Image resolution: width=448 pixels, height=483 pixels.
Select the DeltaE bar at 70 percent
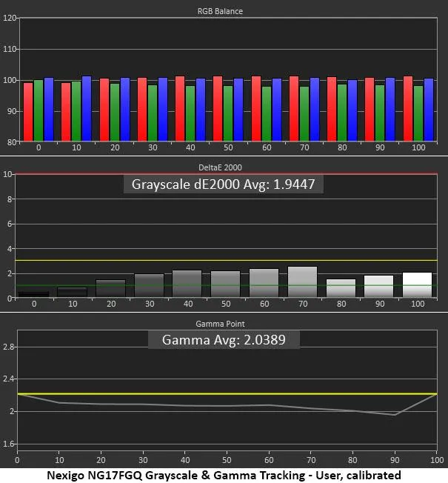tap(302, 282)
